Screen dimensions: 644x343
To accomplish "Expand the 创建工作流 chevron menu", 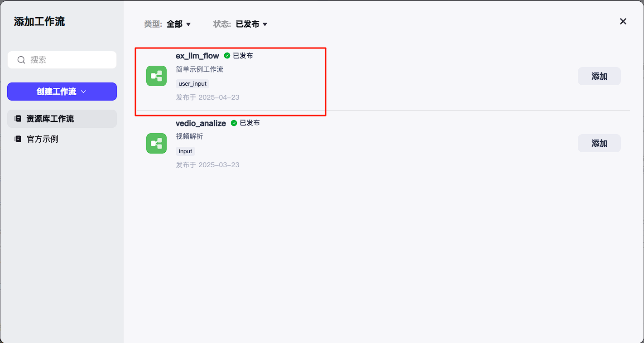I will 83,92.
